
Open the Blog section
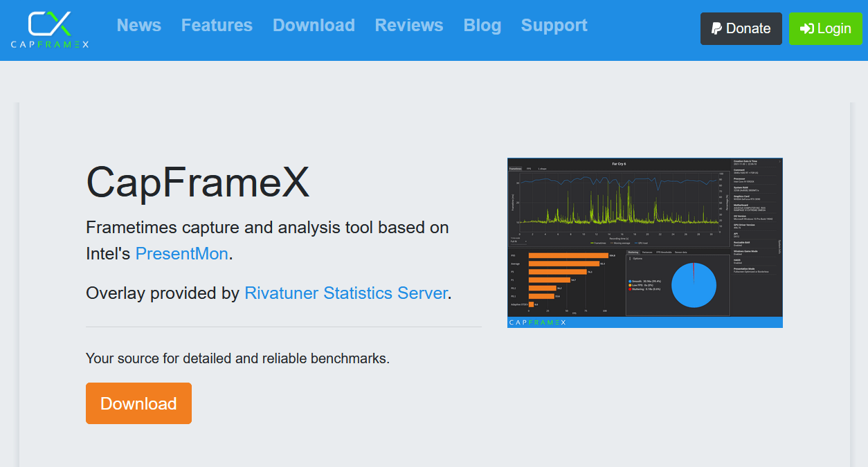482,26
